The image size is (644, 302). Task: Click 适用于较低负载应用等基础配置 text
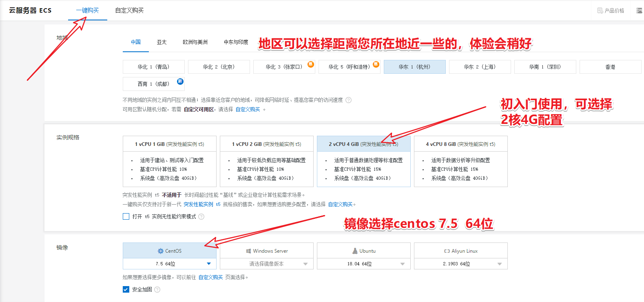pos(271,160)
